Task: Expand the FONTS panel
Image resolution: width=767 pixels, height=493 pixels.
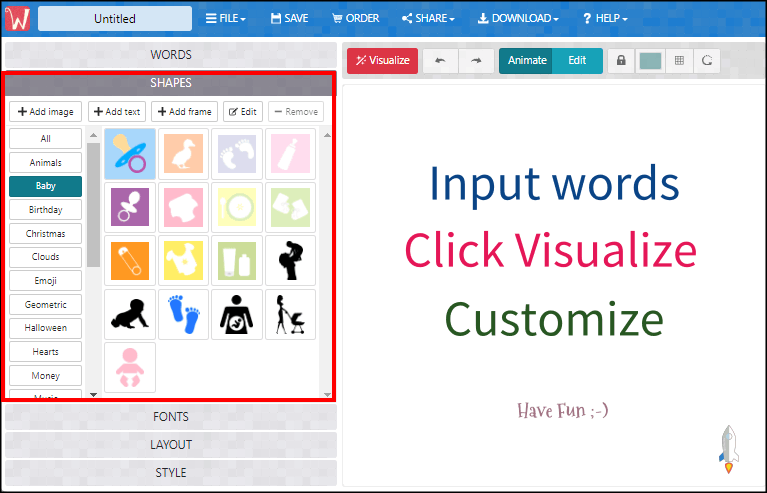Action: tap(170, 417)
